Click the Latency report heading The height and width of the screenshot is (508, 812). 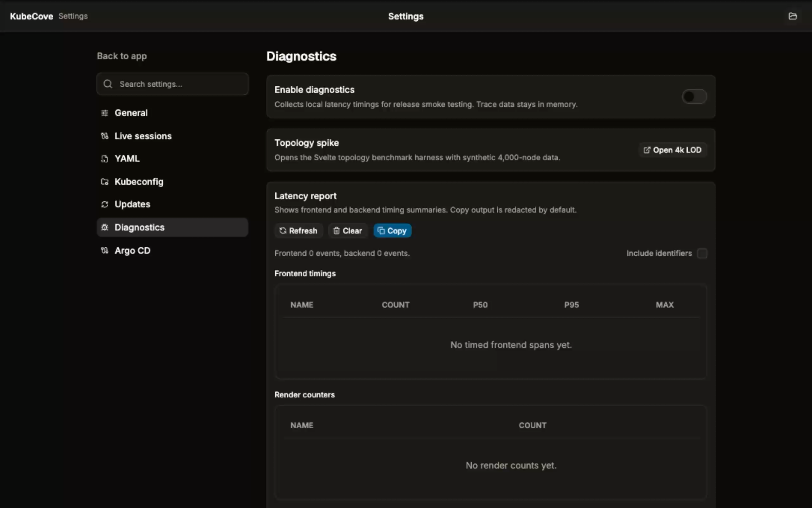click(x=305, y=196)
